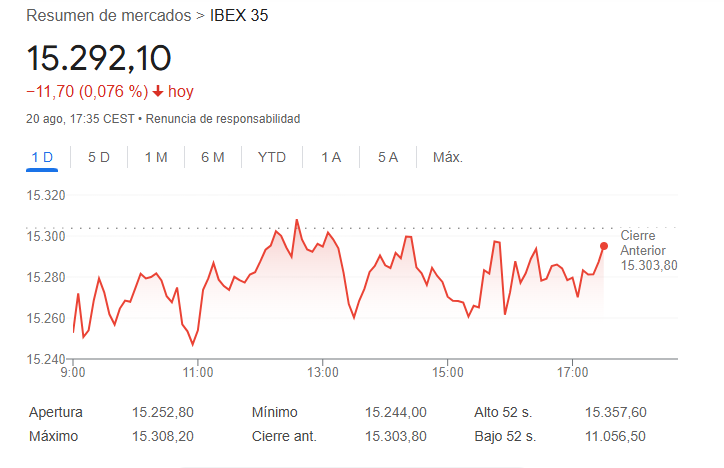724x468 pixels.
Task: Click the Mínimo value 15.244,00
Action: 396,412
